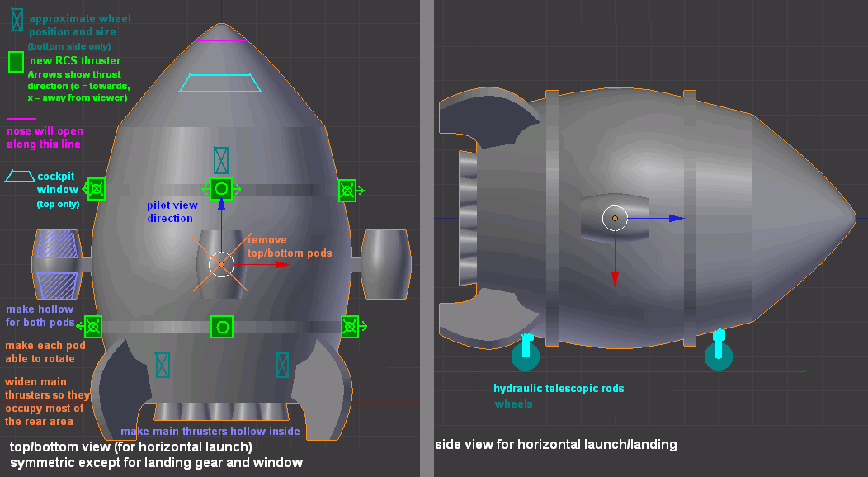Click the 'Arrows show thrust direction' note
868x477 pixels.
78,86
